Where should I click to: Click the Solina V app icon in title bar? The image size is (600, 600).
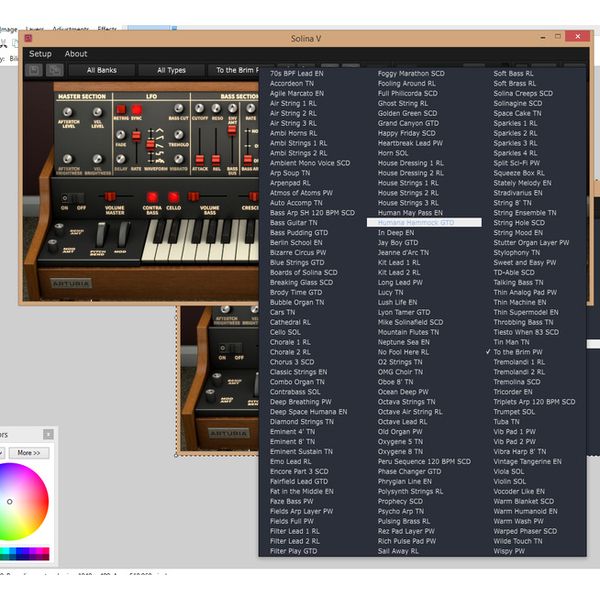28,38
